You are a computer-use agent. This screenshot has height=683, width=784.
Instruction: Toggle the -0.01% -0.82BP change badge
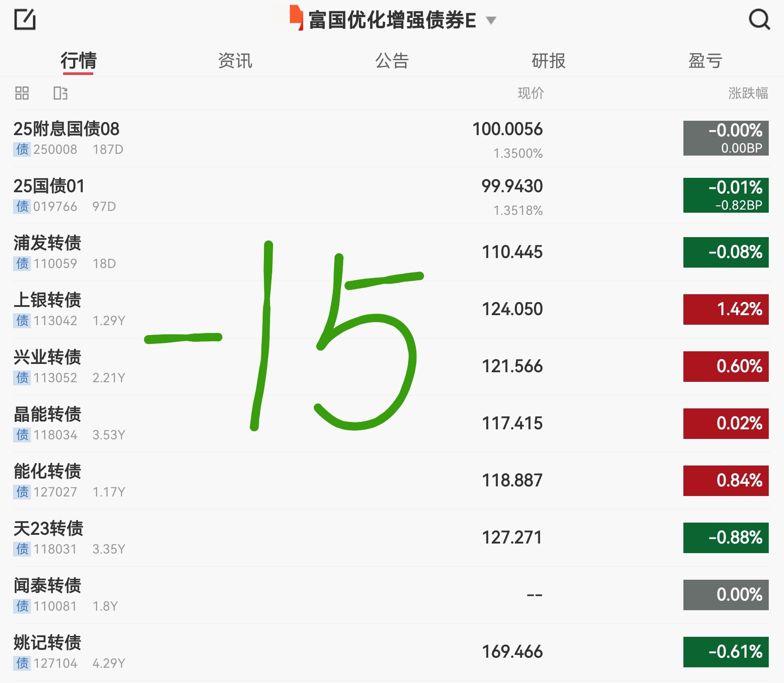[x=726, y=195]
